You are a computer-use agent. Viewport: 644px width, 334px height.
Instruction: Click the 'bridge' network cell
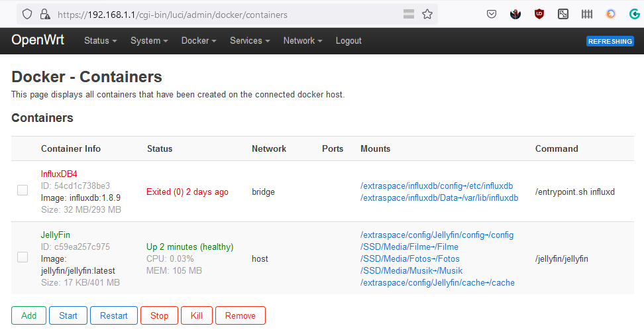click(x=263, y=192)
